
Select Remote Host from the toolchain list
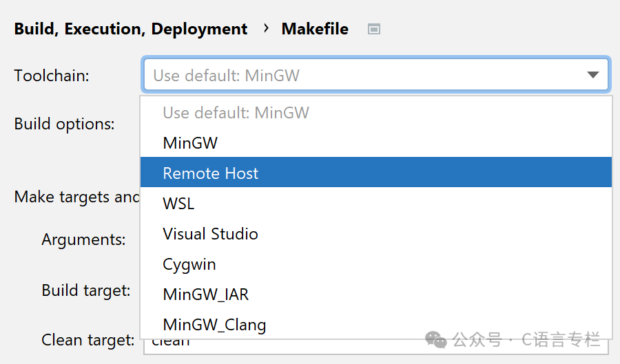click(376, 172)
